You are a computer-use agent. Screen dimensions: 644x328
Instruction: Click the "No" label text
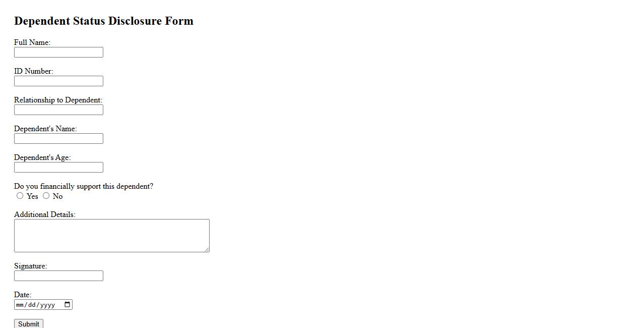click(x=57, y=196)
